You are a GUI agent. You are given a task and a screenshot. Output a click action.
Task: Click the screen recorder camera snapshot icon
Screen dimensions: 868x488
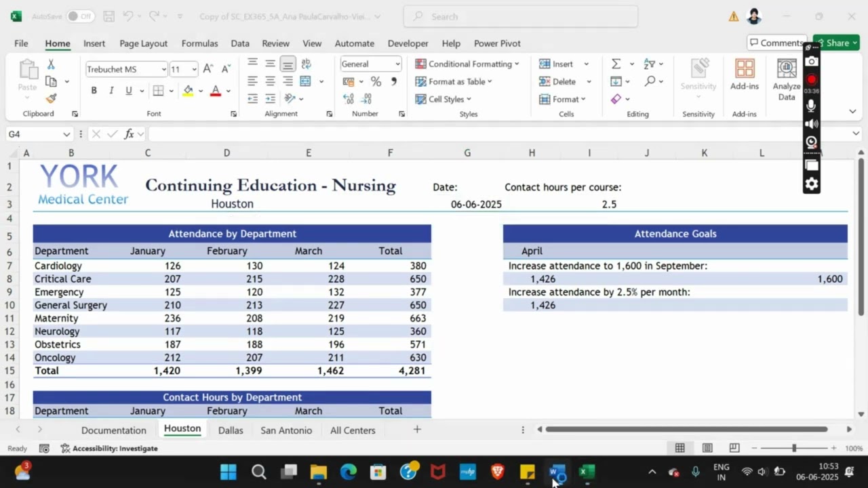tap(812, 62)
